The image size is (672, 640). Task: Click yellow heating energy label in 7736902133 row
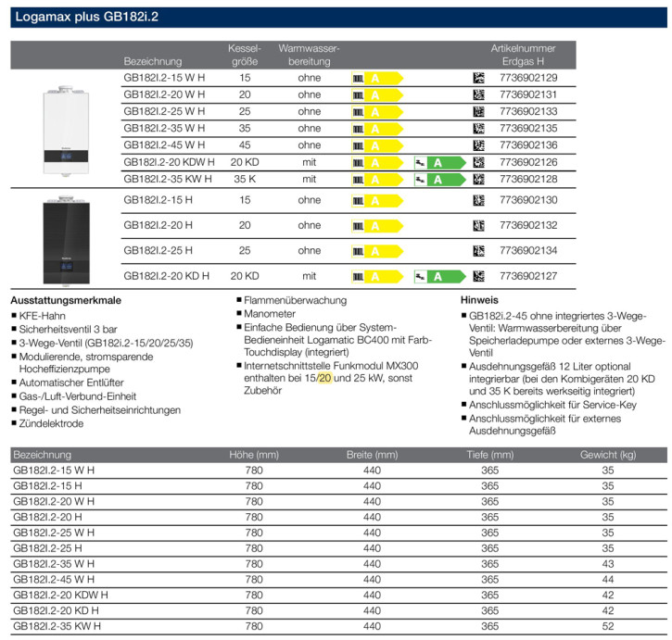(x=377, y=112)
